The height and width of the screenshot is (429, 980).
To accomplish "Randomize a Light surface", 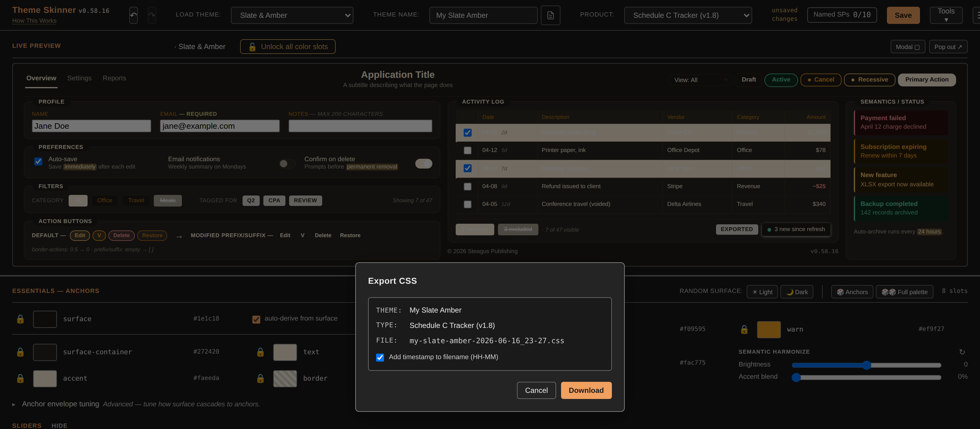I will 762,292.
